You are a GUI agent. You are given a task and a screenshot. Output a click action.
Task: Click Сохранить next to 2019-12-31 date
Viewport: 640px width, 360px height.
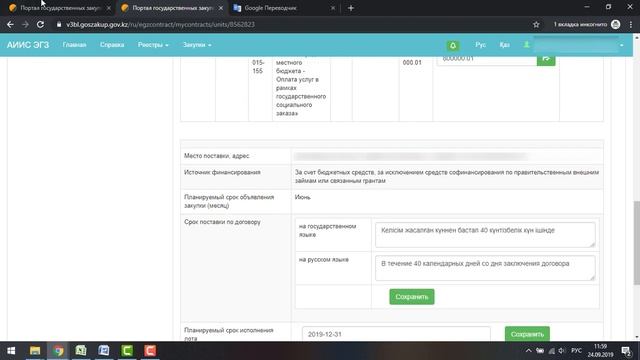coord(527,334)
